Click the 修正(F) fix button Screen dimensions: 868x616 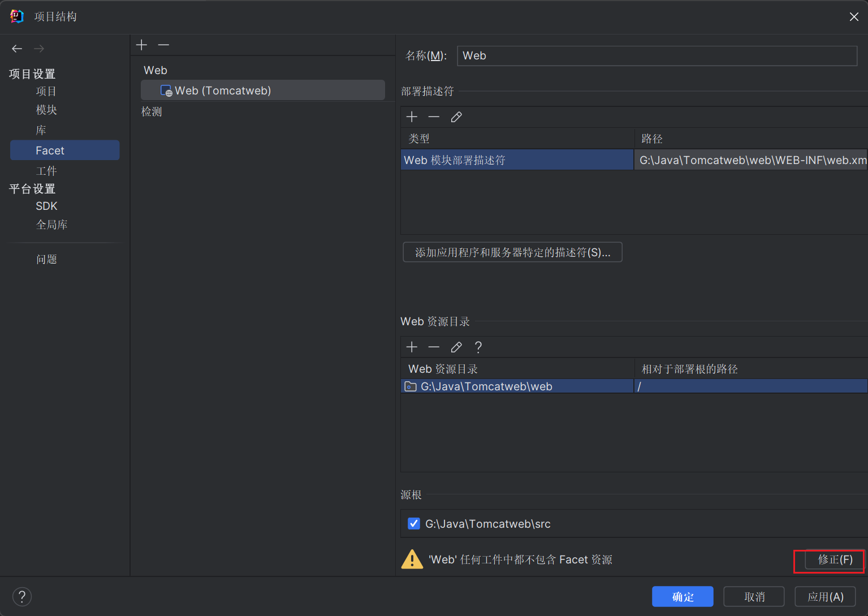(835, 560)
